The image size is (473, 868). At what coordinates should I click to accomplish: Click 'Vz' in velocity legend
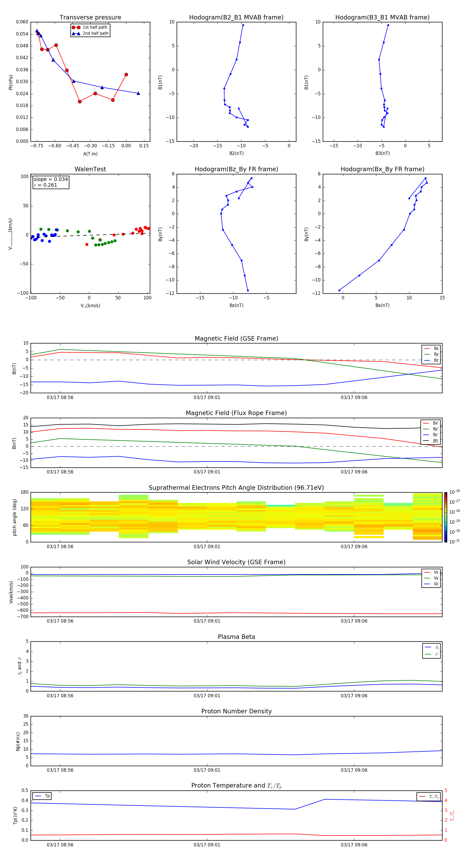[x=431, y=584]
